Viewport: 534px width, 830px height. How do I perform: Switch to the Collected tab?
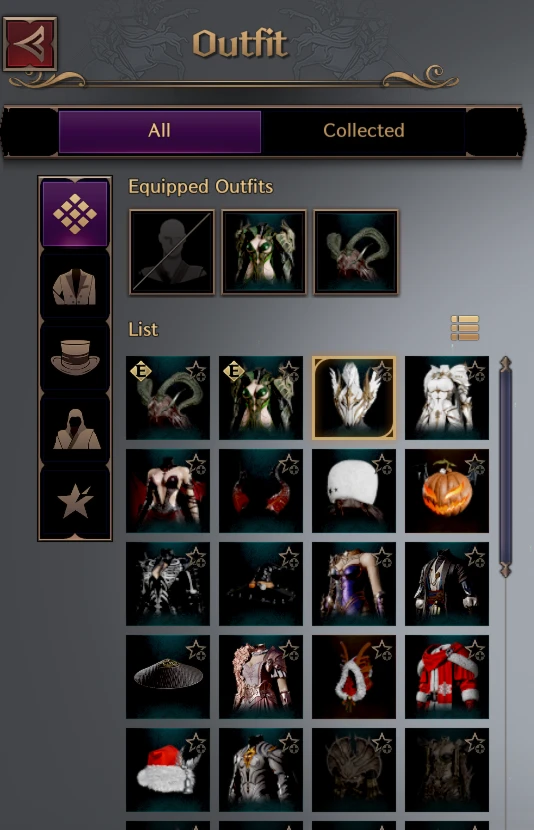click(364, 131)
